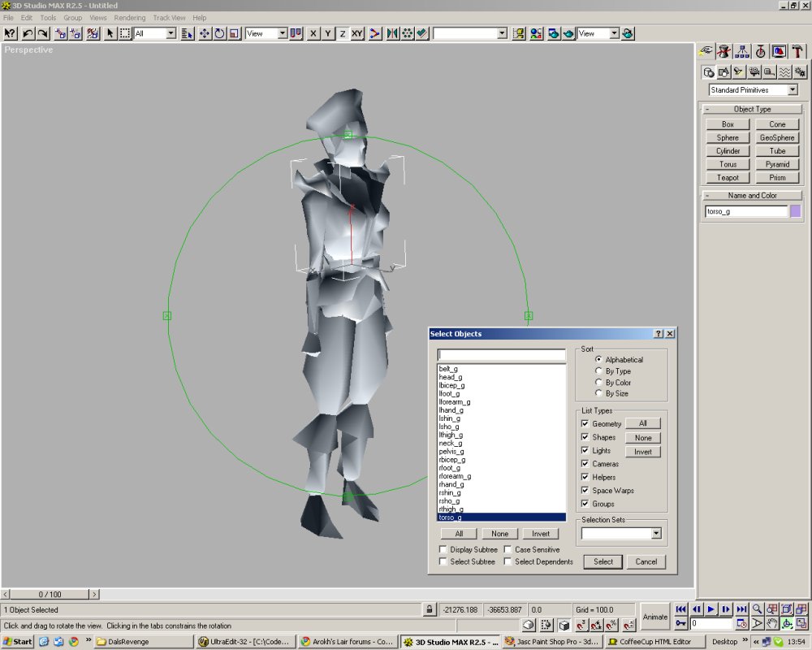The height and width of the screenshot is (650, 812).
Task: Open the object color swatch
Action: point(796,211)
